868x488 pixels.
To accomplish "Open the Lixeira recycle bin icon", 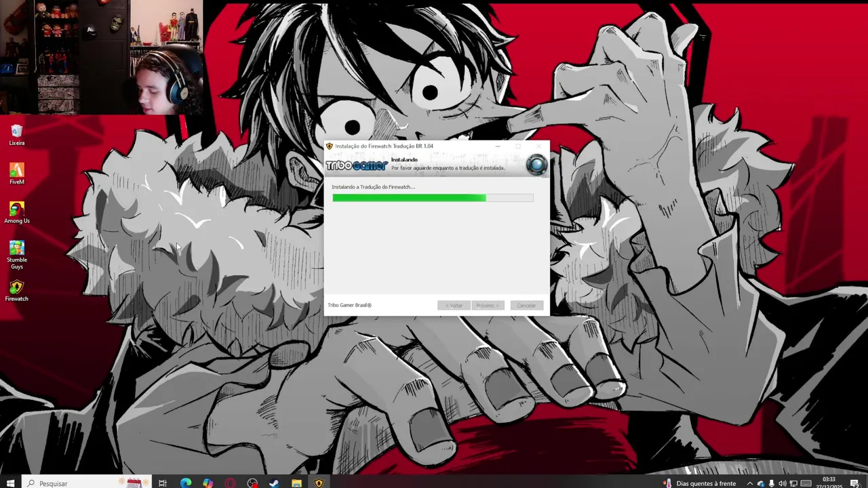I will coord(17,134).
